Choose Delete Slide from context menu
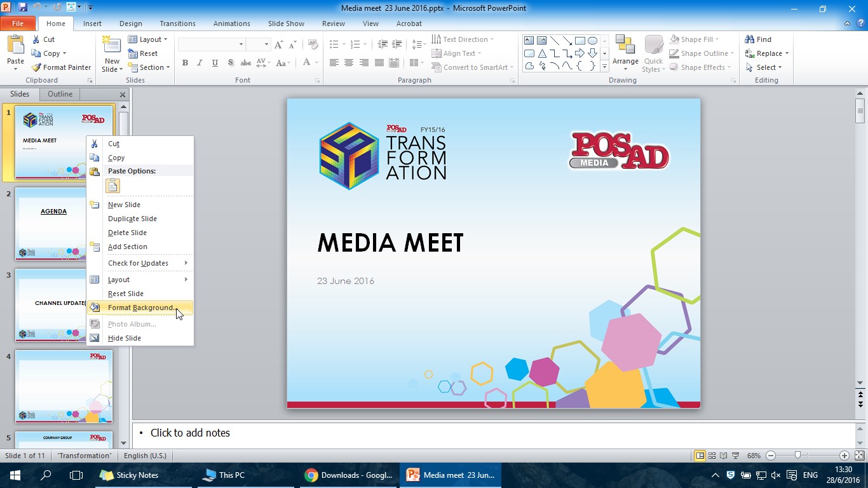This screenshot has width=868, height=488. pos(140,233)
